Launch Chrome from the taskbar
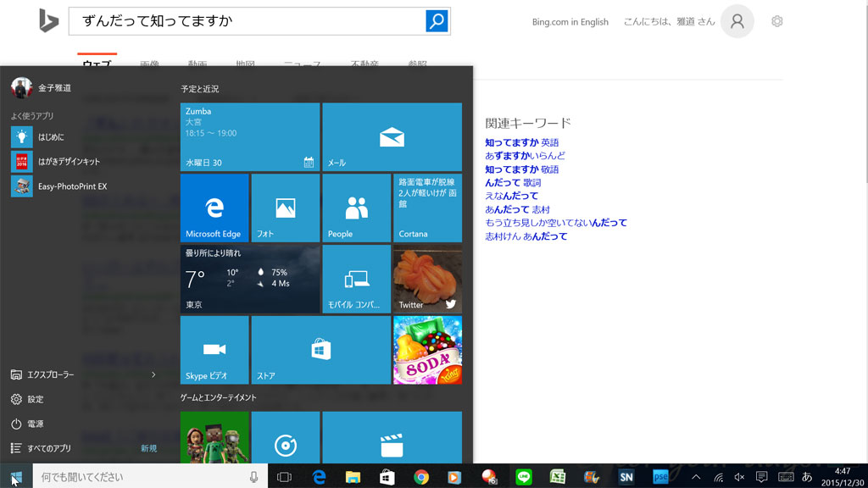 pyautogui.click(x=421, y=477)
